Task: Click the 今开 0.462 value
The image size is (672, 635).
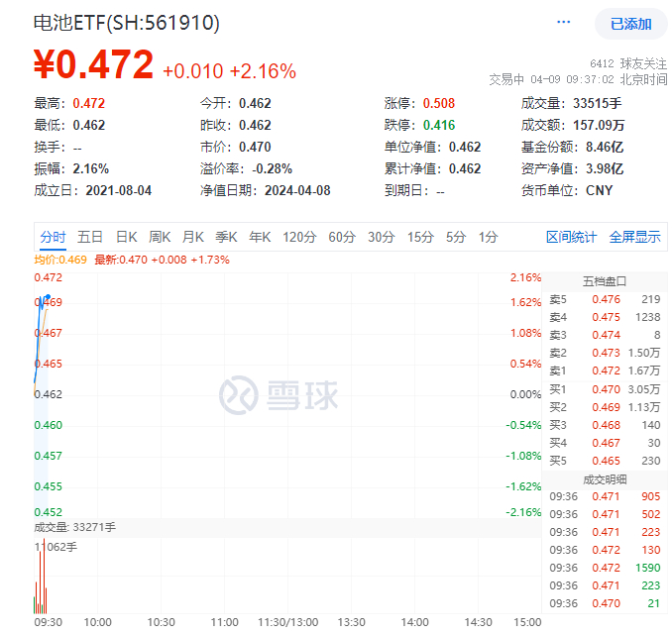Action: 255,103
